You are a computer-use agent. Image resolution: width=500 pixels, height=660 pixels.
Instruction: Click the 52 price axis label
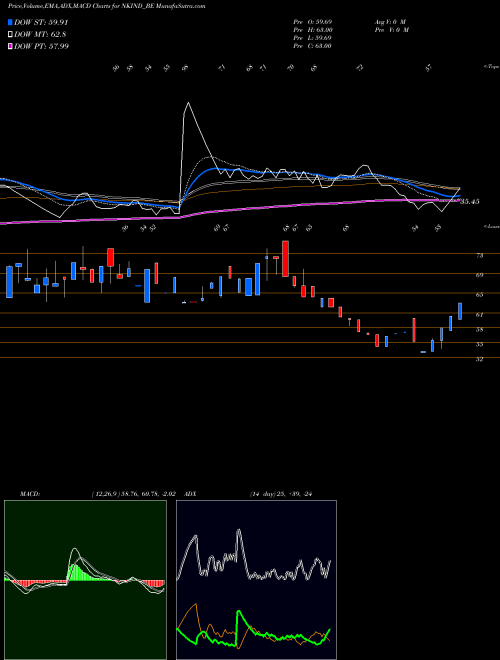479,359
